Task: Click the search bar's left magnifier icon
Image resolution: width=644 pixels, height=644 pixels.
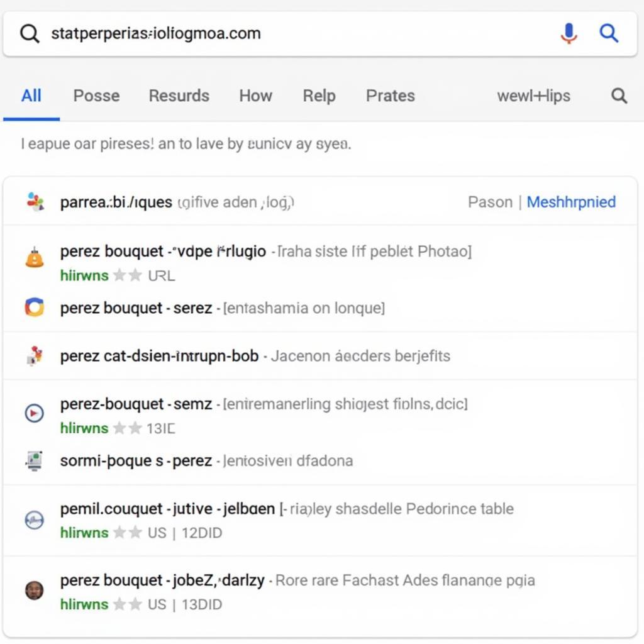Action: 30,33
